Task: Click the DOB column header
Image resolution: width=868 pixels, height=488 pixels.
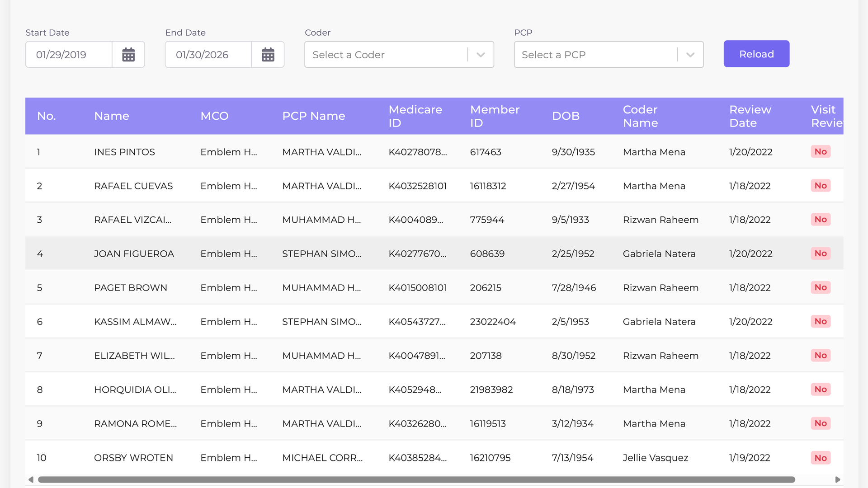Action: click(566, 116)
